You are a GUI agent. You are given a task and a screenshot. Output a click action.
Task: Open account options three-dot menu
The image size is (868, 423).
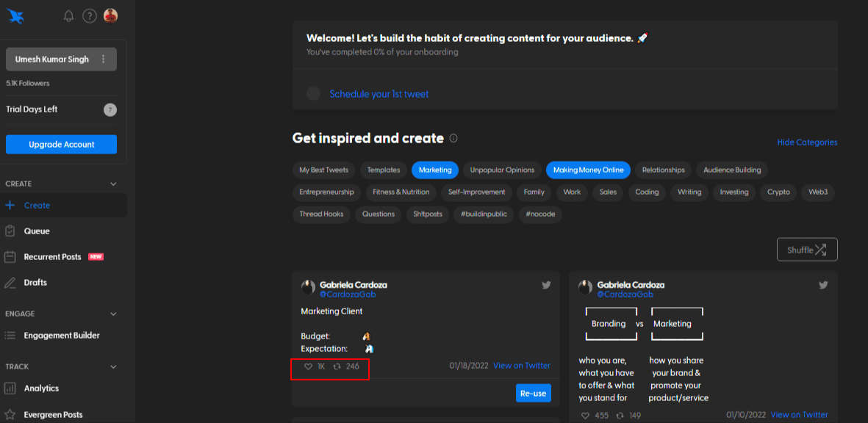click(x=103, y=59)
